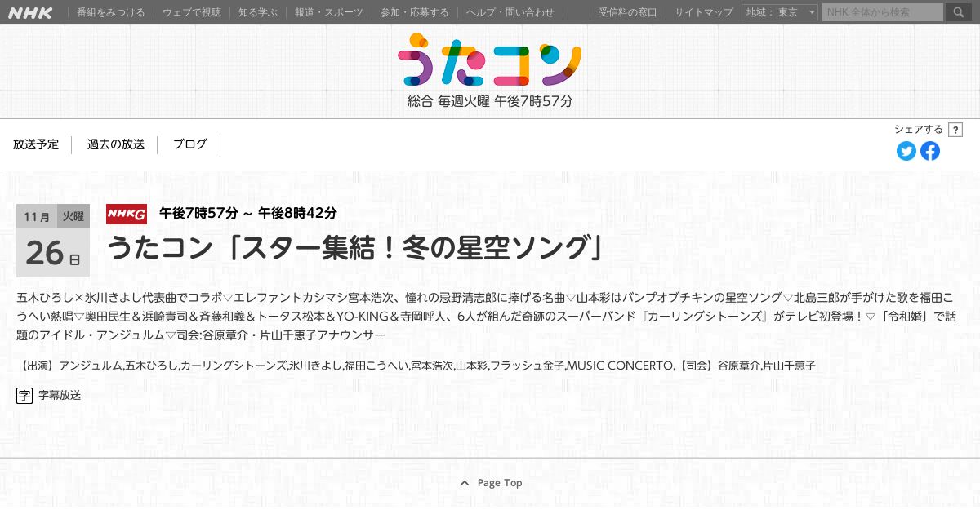The width and height of the screenshot is (980, 514).
Task: Open ヘルプ・問い合わせ menu
Action: (x=510, y=12)
